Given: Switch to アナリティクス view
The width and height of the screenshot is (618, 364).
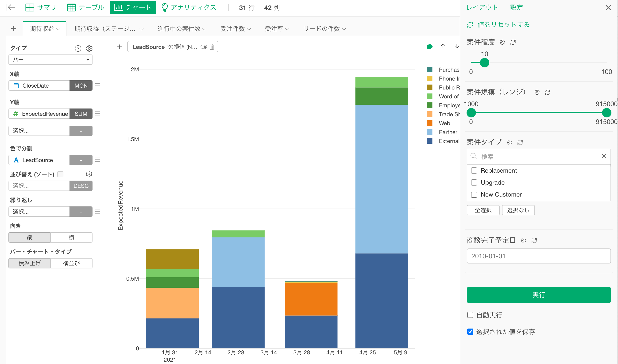Looking at the screenshot, I should (189, 7).
